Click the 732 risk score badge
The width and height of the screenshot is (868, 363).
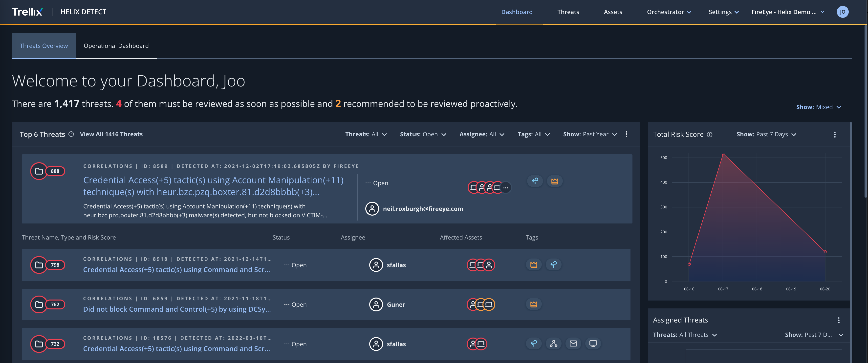pyautogui.click(x=55, y=344)
